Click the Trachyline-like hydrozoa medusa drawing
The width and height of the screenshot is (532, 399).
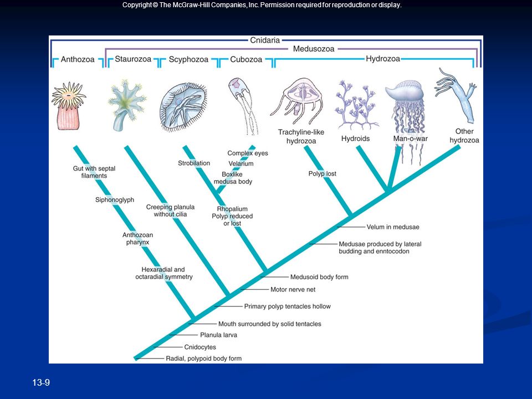click(297, 102)
